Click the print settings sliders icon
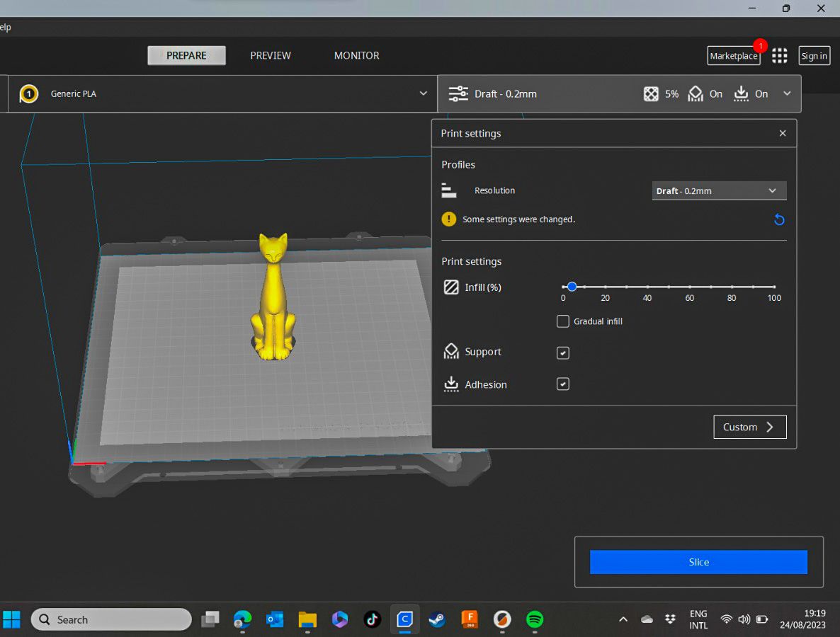This screenshot has height=637, width=840. [x=459, y=93]
